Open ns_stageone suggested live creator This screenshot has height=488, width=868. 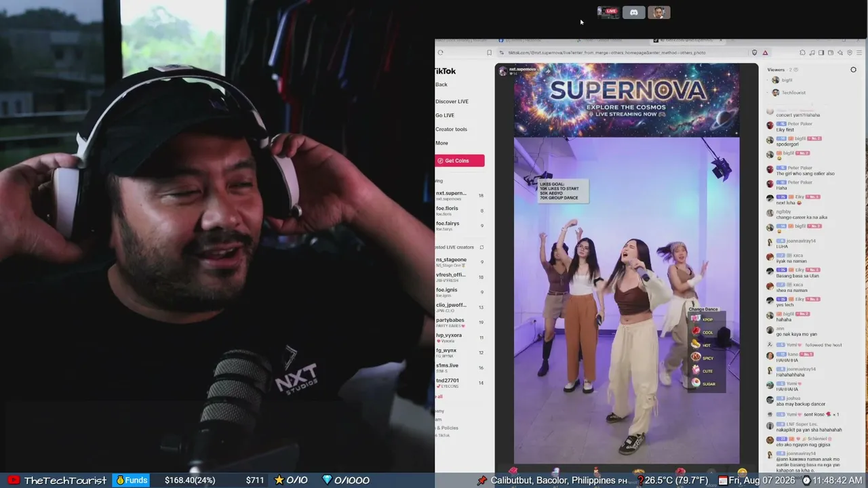(x=460, y=262)
